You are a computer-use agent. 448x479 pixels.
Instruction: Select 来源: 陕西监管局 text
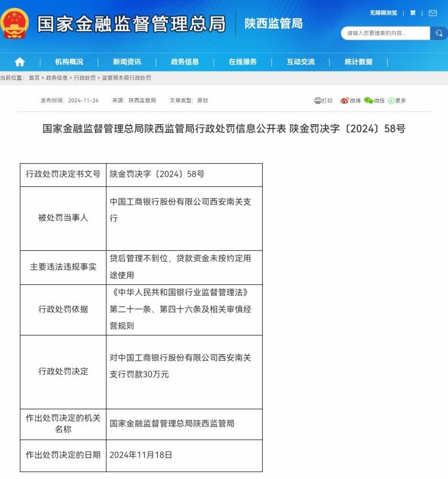(134, 100)
